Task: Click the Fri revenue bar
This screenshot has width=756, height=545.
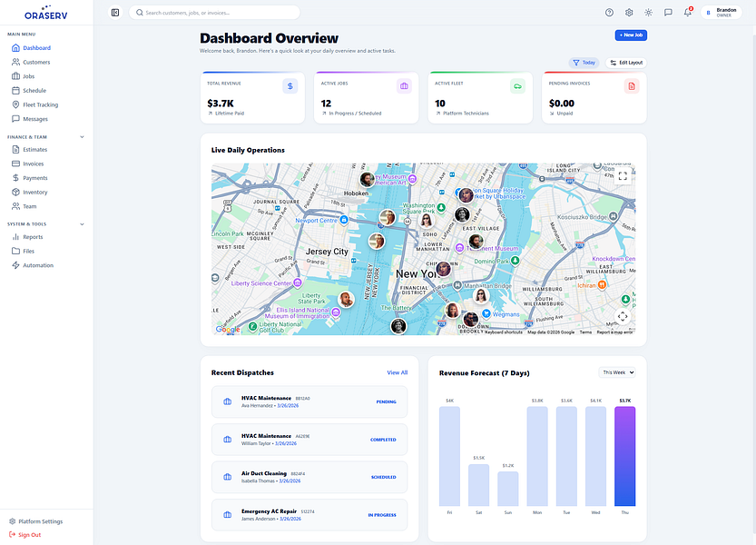Action: [449, 456]
